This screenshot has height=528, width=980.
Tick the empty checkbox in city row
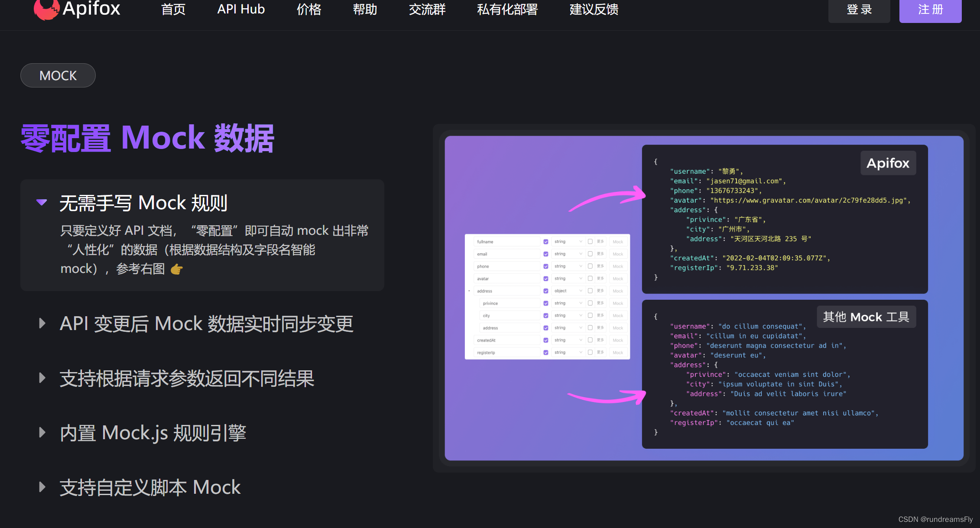[590, 315]
